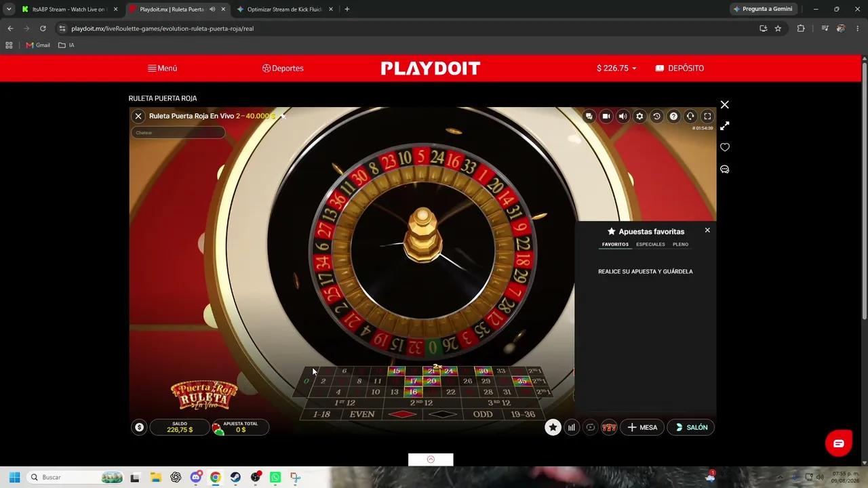Expand game with diagonal arrows icon
The height and width of the screenshot is (488, 868).
pyautogui.click(x=725, y=126)
